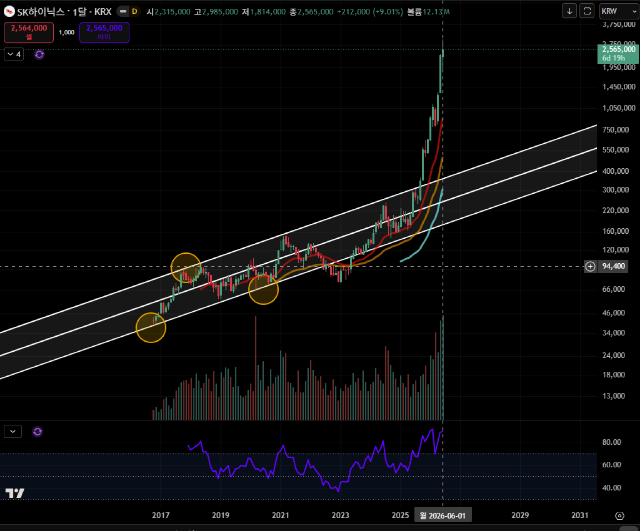The width and height of the screenshot is (640, 531).
Task: Click the 40.00 RSI scale label
Action: tap(611, 488)
